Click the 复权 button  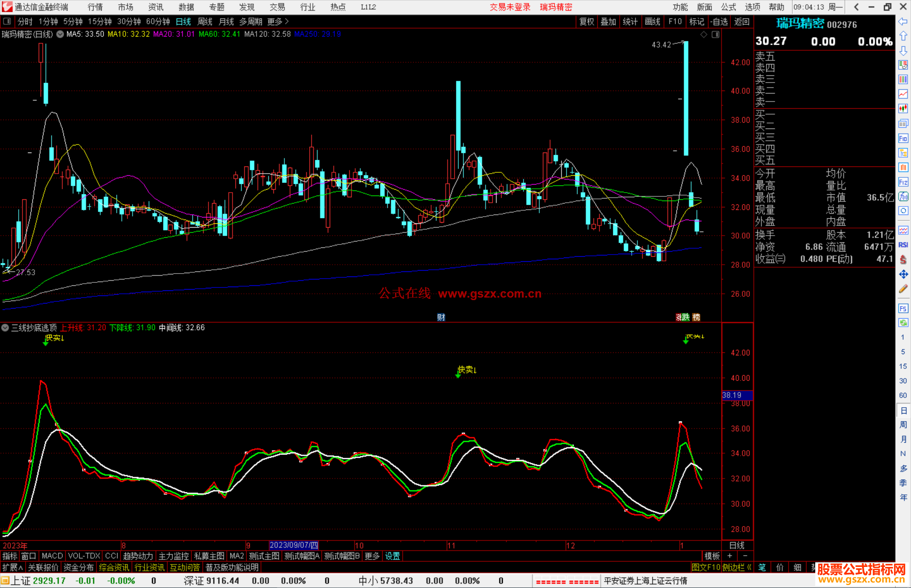point(587,21)
